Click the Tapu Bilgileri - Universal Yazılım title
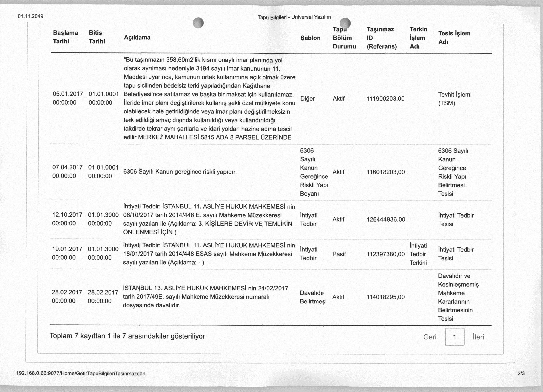The image size is (543, 392). click(294, 17)
